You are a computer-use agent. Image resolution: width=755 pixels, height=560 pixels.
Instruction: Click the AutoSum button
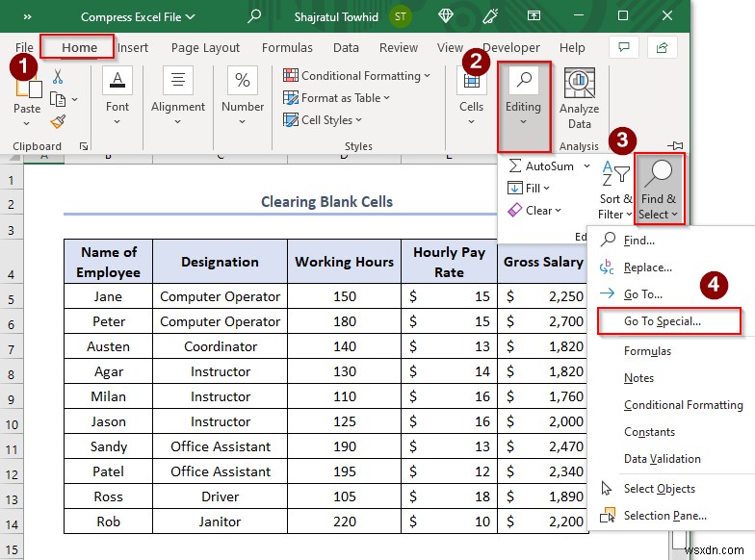(x=542, y=165)
